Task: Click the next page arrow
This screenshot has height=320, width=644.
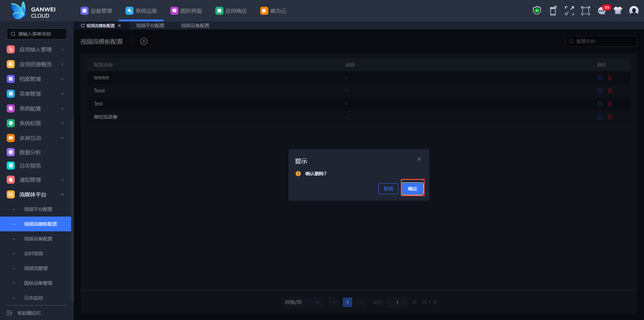Action: click(361, 302)
